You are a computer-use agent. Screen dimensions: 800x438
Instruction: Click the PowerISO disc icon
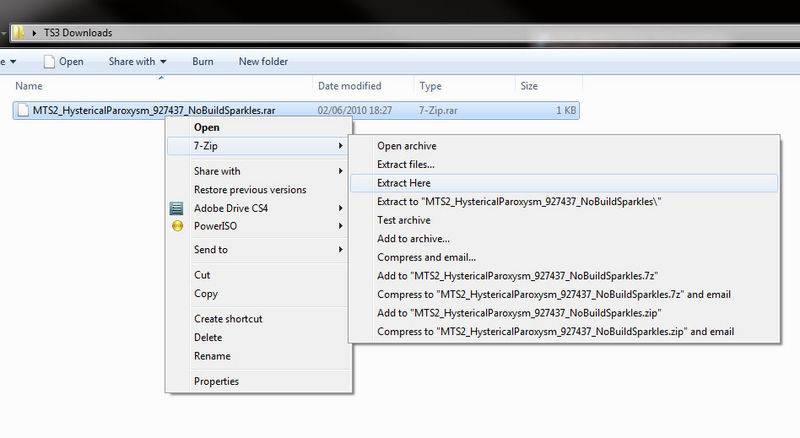[x=177, y=226]
